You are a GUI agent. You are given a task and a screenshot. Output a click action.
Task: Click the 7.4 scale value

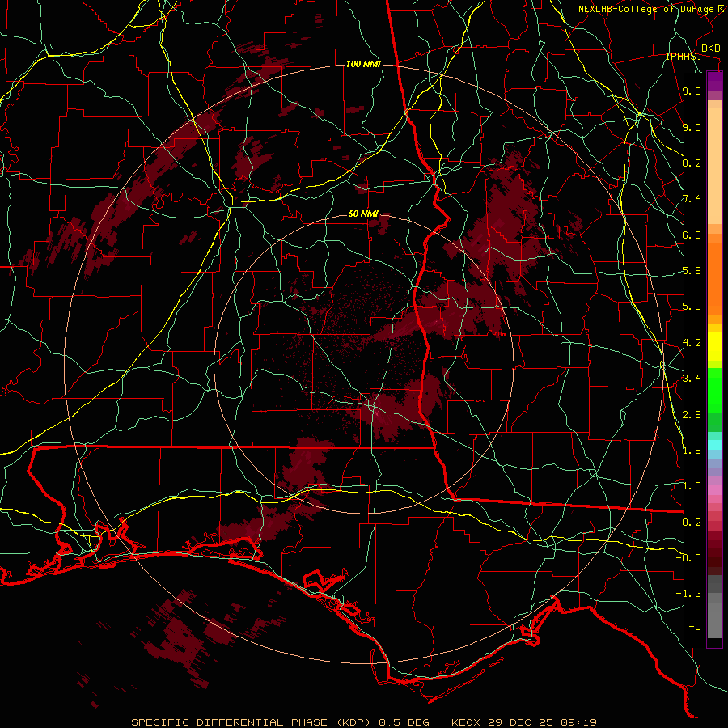[692, 199]
